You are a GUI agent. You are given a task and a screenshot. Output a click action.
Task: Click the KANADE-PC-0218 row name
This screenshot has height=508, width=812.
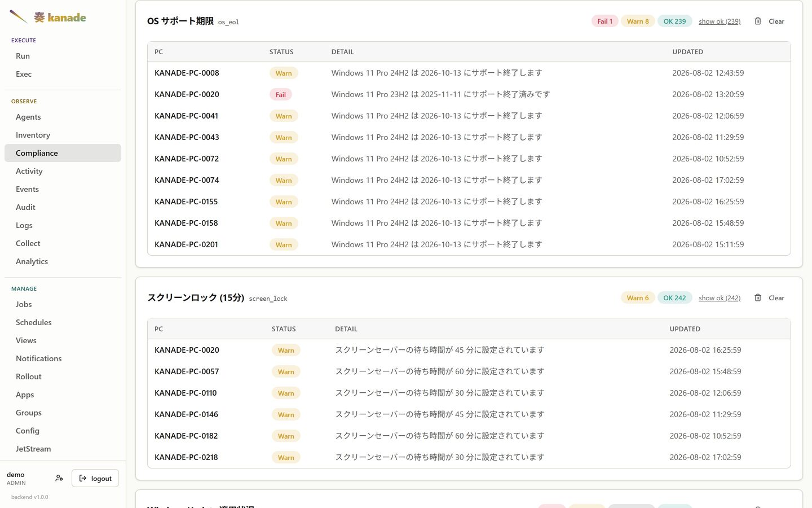186,457
